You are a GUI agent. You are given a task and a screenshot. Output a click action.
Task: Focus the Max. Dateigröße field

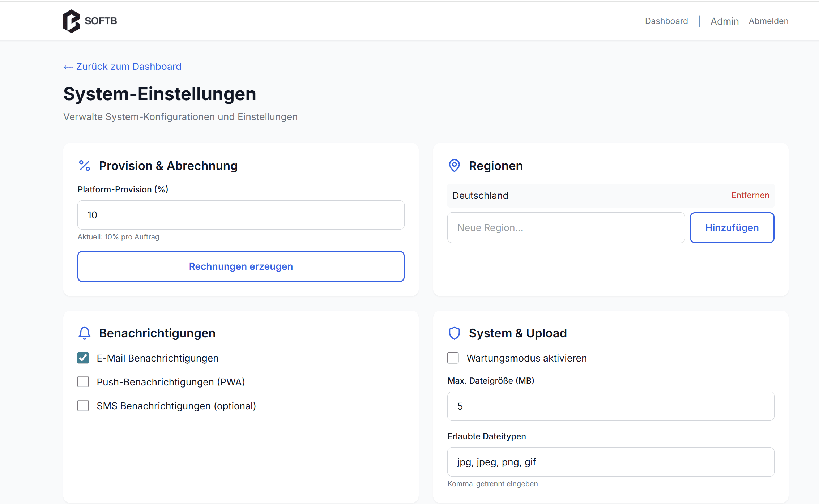611,406
